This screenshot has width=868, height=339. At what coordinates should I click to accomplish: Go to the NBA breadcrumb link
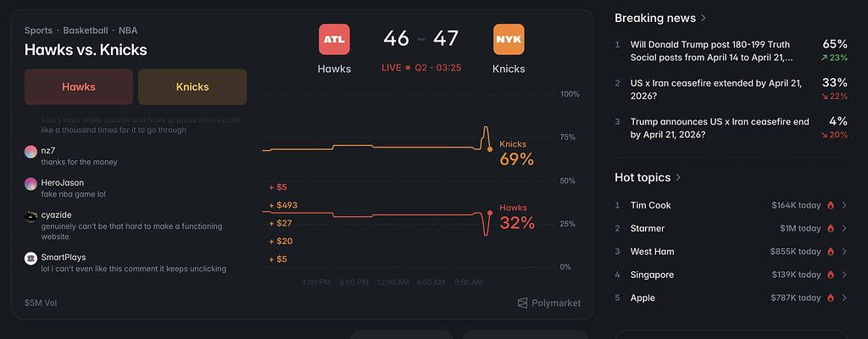click(129, 31)
